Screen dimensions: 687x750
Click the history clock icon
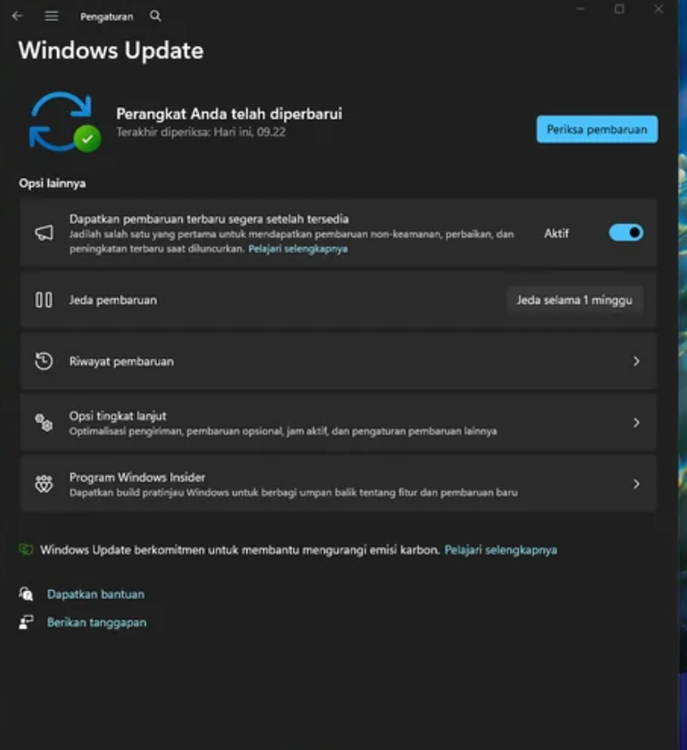(44, 361)
